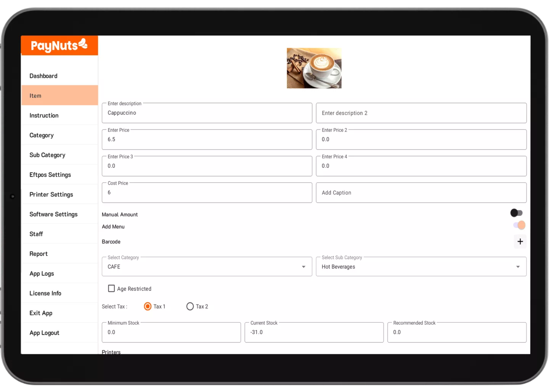Image resolution: width=549 pixels, height=392 pixels.
Task: Open Software Settings
Action: 53,214
